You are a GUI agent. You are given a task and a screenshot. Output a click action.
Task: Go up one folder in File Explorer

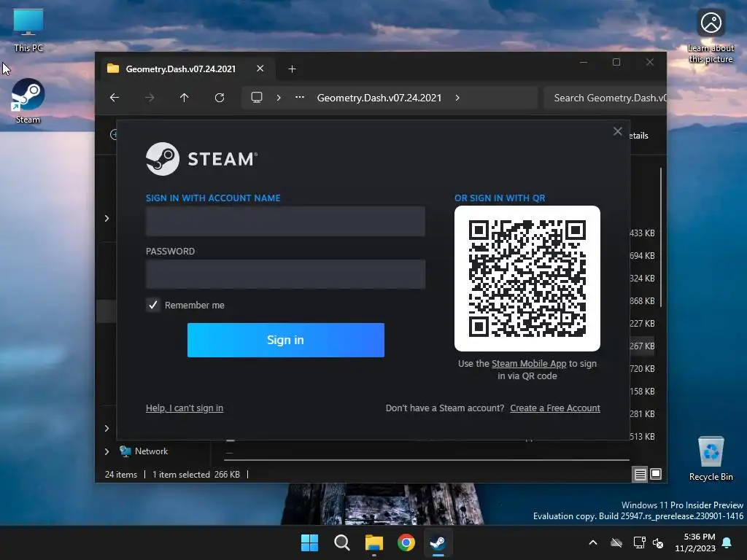tap(185, 98)
